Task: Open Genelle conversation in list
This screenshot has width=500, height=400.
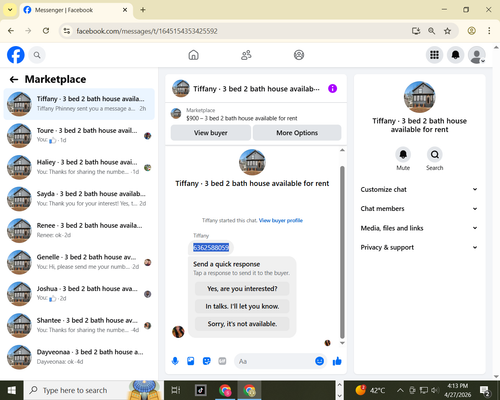Action: click(x=79, y=262)
